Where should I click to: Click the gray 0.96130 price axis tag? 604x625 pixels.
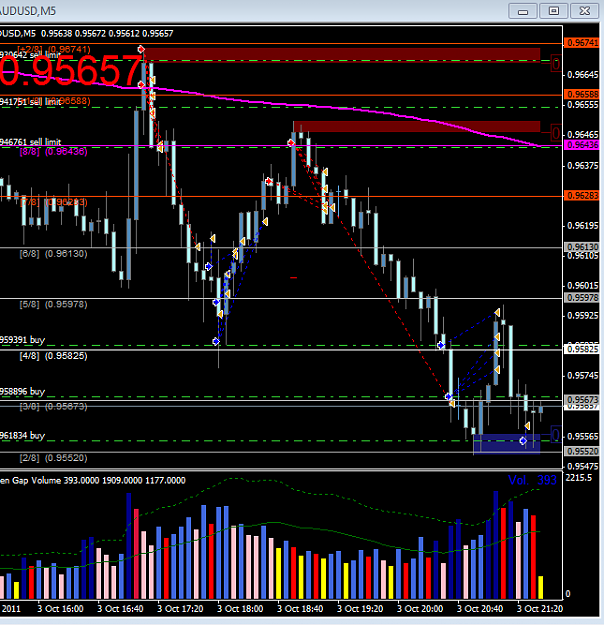582,247
